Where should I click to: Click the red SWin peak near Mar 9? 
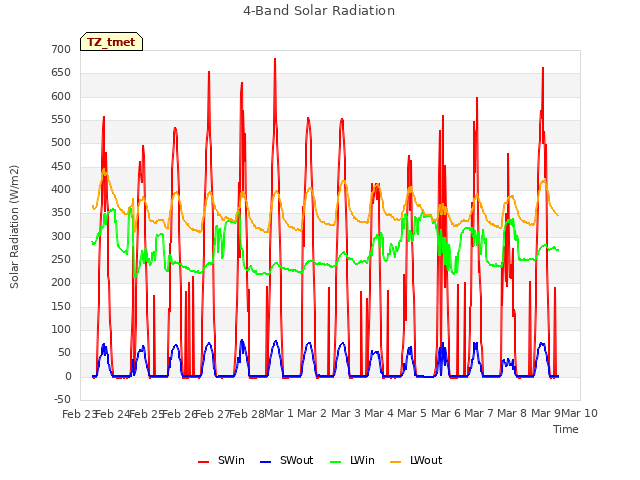click(x=543, y=68)
